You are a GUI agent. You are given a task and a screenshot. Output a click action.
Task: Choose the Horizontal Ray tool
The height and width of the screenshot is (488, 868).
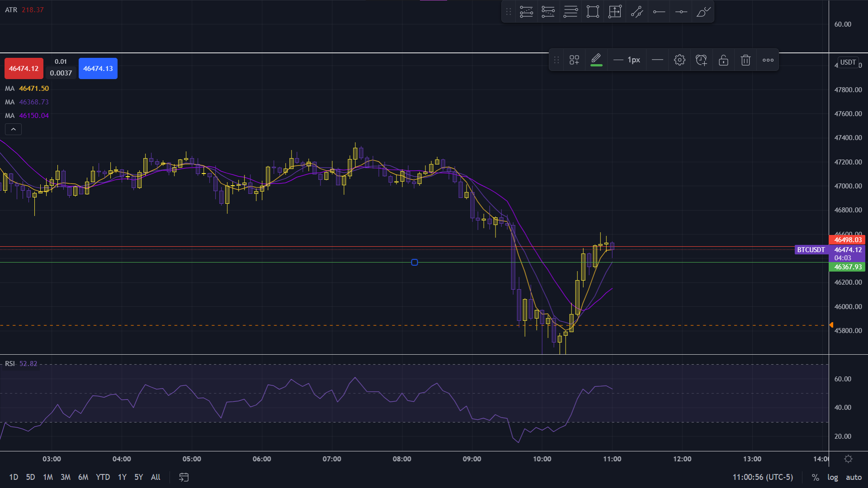coord(659,12)
